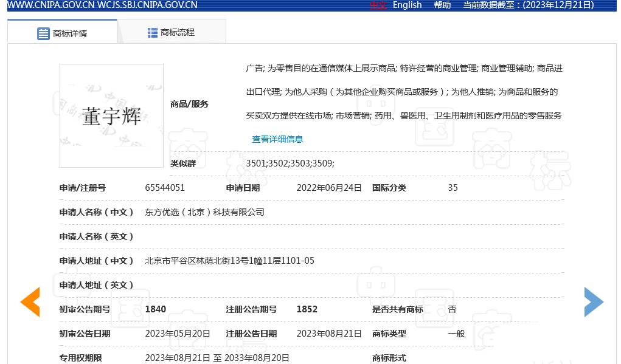
Task: Click the similar group codes 3501;3502;3503;3509
Action: click(290, 163)
